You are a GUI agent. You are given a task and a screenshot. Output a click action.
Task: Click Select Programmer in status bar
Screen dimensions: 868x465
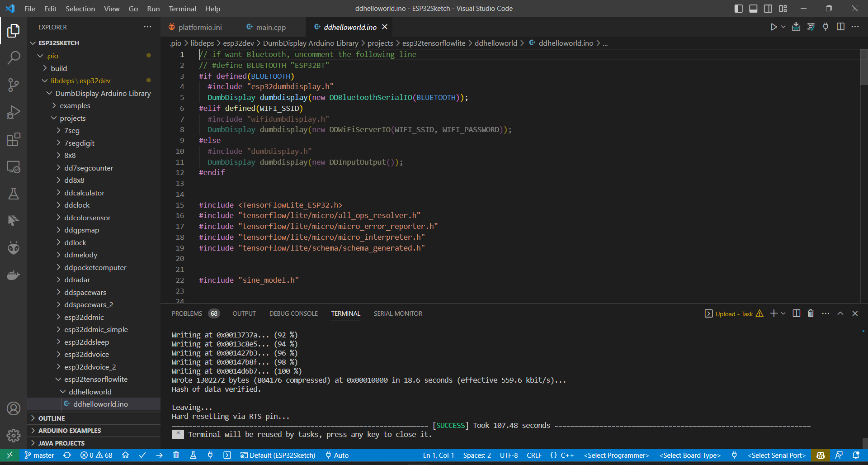[616, 456]
